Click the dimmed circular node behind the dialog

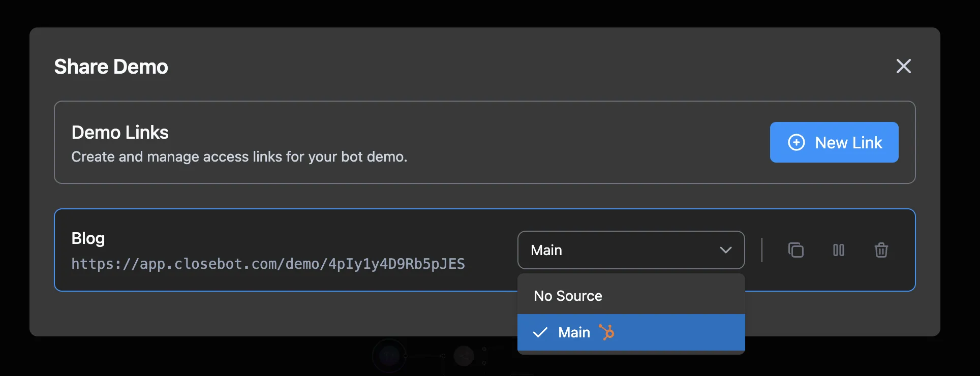[389, 356]
